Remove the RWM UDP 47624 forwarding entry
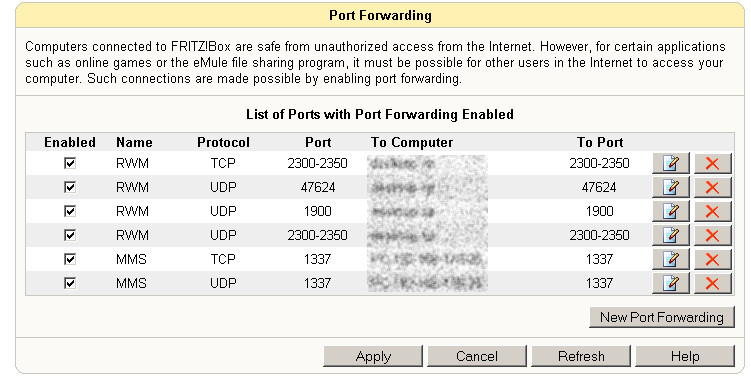The image size is (751, 384). pyautogui.click(x=713, y=187)
